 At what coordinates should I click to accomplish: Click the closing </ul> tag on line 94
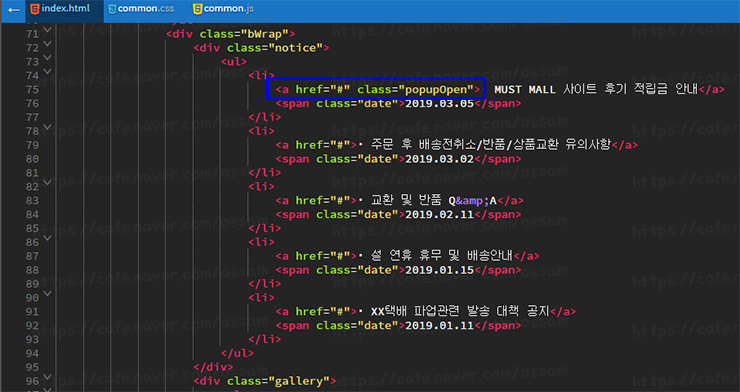click(237, 353)
